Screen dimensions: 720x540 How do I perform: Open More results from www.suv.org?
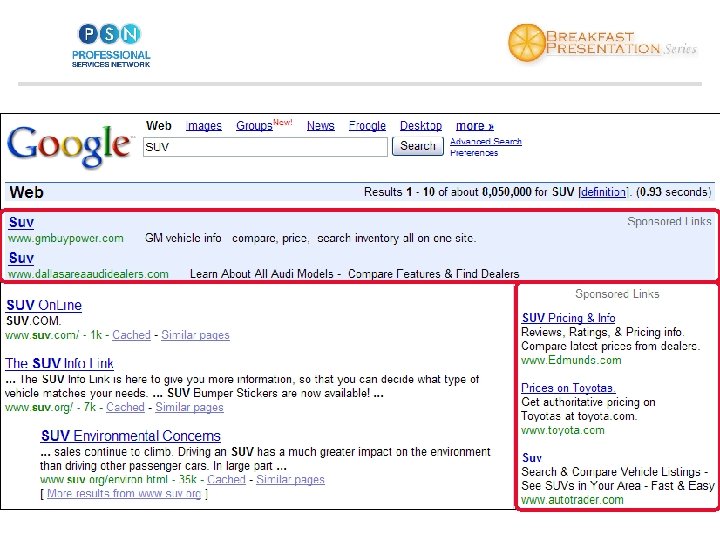coord(124,494)
